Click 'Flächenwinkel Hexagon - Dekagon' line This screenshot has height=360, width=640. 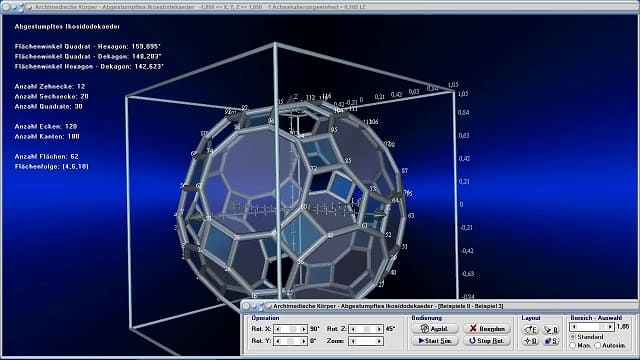tap(89, 66)
